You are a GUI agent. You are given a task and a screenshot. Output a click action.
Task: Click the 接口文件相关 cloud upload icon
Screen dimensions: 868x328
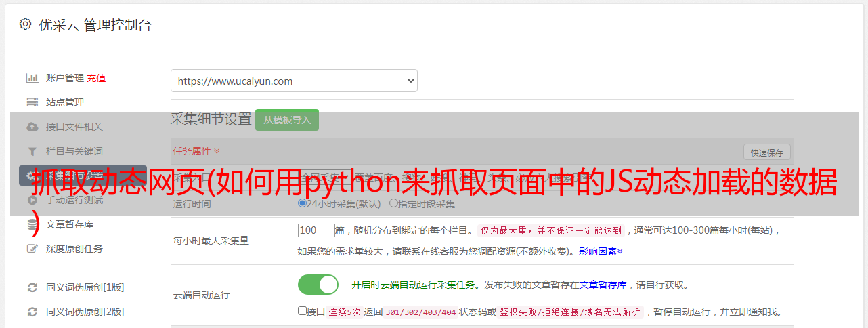coord(32,127)
